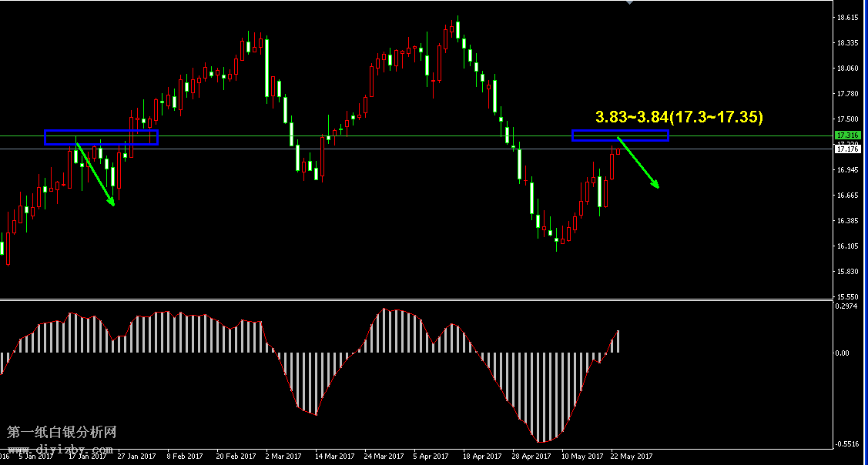Screen dimensions: 868x465
Task: Click the 5 Apr 2017 date label
Action: pyautogui.click(x=432, y=456)
